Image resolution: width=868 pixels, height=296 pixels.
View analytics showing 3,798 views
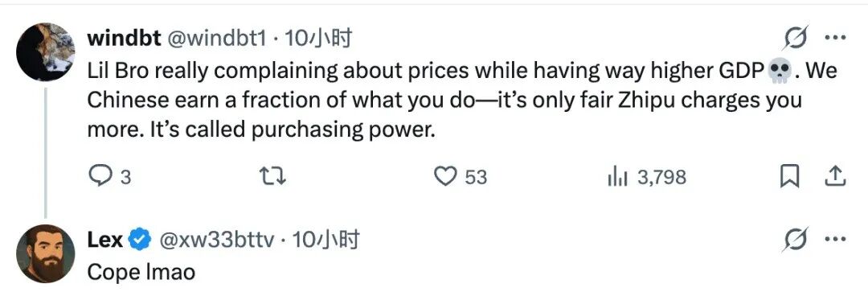(x=646, y=178)
